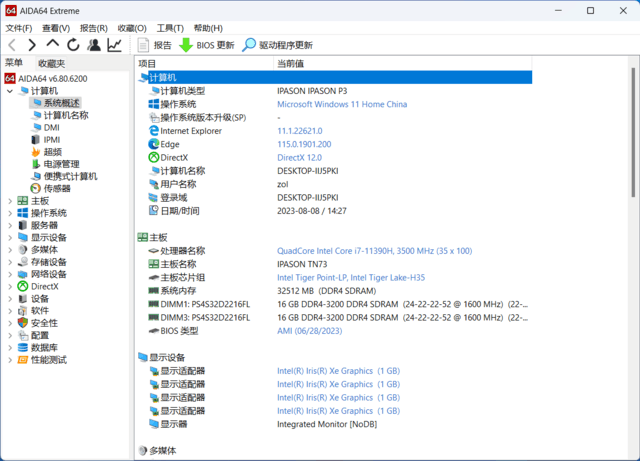640x461 pixels.
Task: Click the line graph toolbar icon
Action: tap(114, 45)
